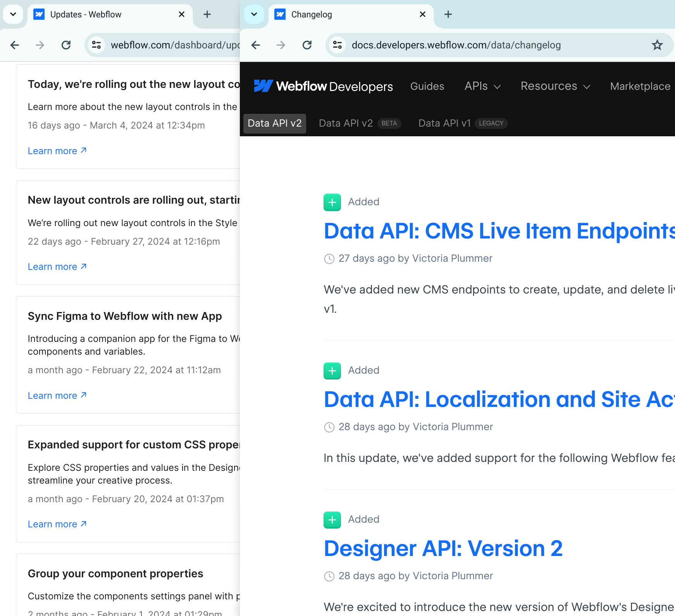Image resolution: width=675 pixels, height=616 pixels.
Task: Open the Guides nav item
Action: (x=427, y=86)
